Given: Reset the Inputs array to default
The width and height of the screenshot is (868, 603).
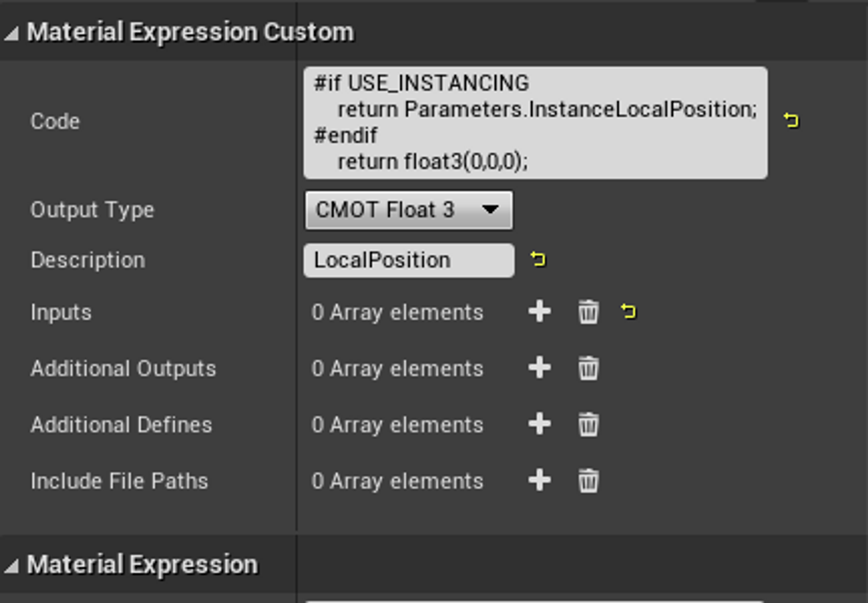Looking at the screenshot, I should tap(628, 311).
